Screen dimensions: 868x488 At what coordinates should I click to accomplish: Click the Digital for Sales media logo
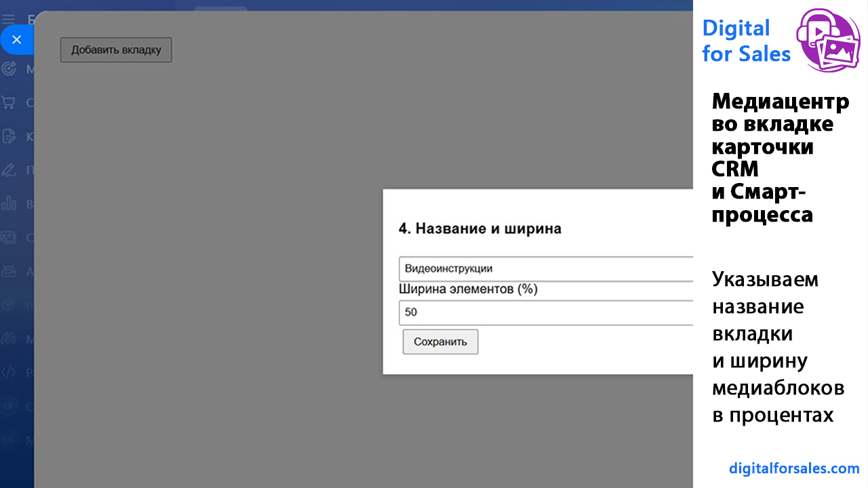(x=829, y=39)
